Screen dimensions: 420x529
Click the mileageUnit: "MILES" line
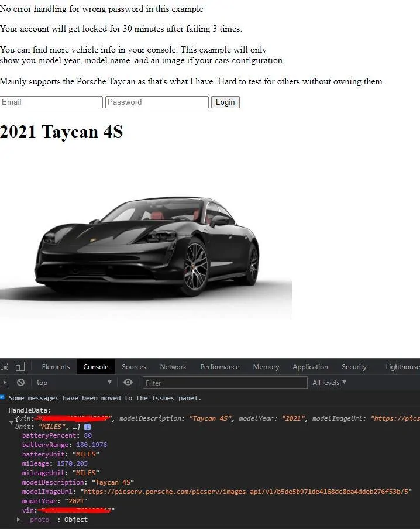click(x=61, y=473)
